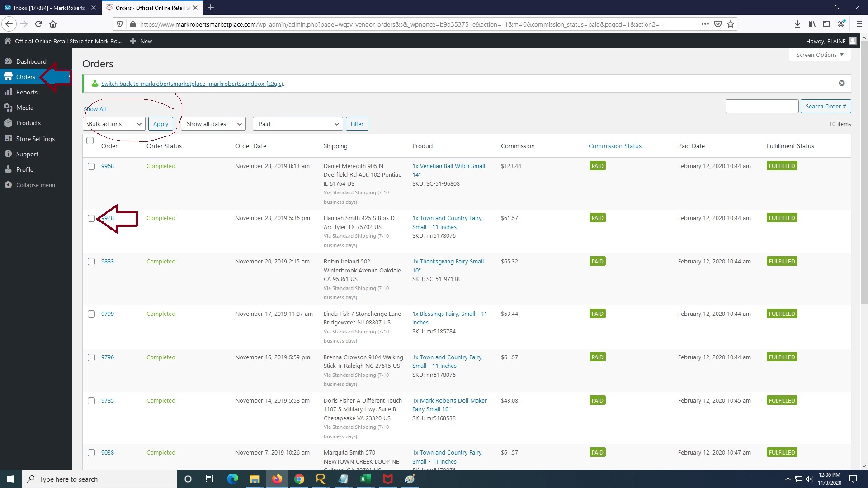Switch to the Inbox Mark Roberts tab
Image resolution: width=868 pixels, height=488 pixels.
coord(50,8)
